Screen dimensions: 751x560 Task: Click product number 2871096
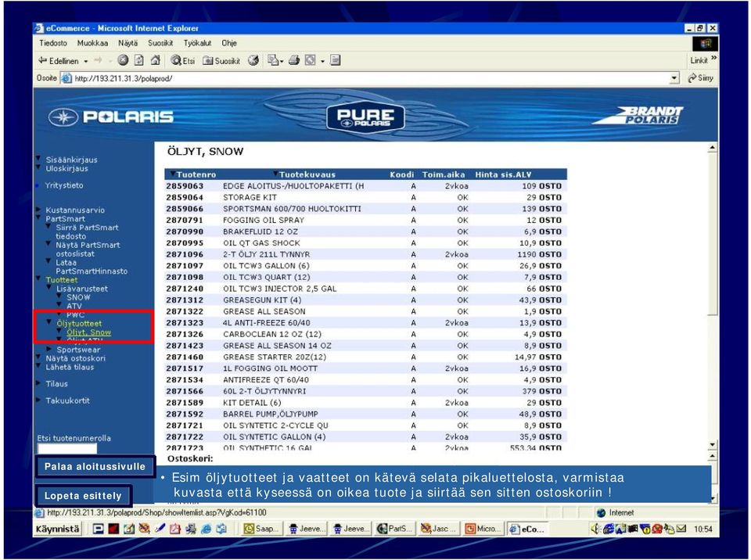point(185,254)
